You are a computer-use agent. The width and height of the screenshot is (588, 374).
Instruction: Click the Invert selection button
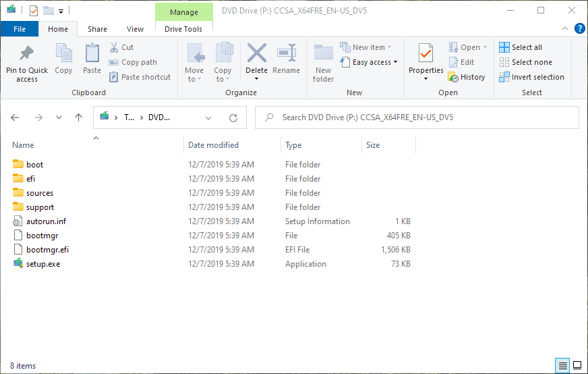[531, 77]
